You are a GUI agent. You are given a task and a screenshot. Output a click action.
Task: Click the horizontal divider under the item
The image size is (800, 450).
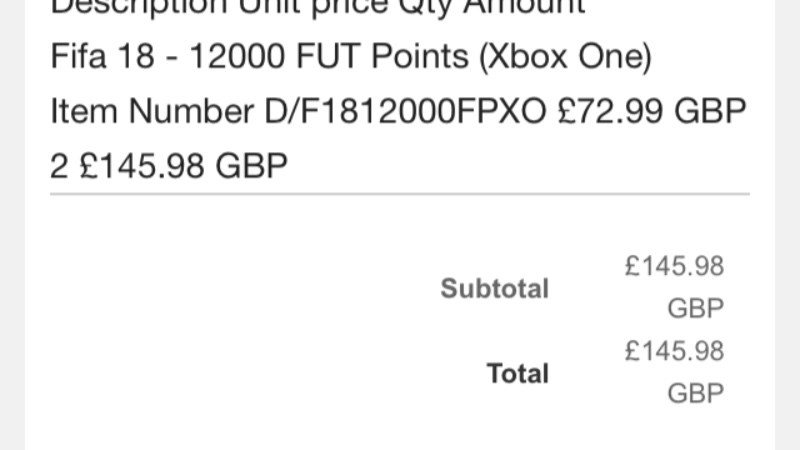coord(399,194)
